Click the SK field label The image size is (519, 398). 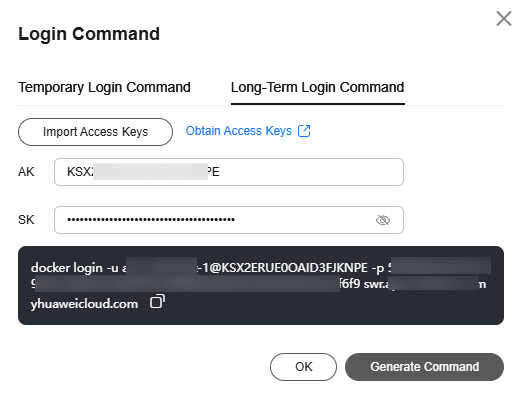pos(26,220)
